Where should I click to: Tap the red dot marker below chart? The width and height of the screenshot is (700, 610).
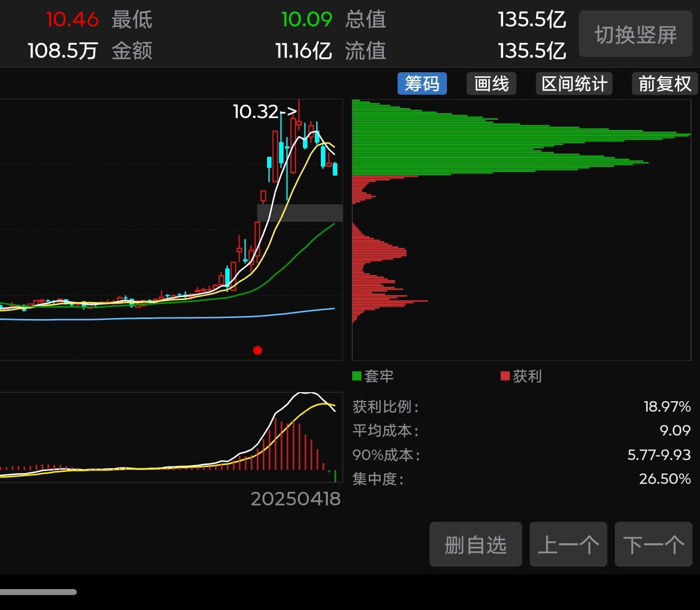click(258, 350)
